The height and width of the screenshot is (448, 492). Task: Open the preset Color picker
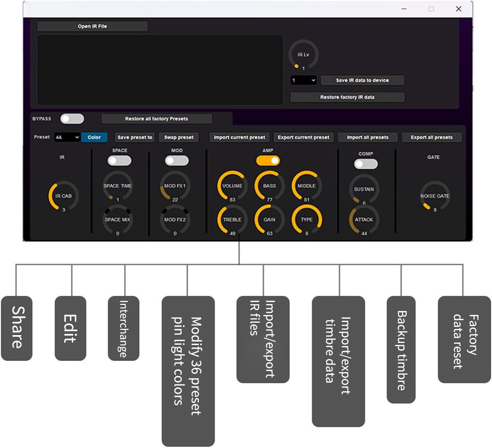94,137
